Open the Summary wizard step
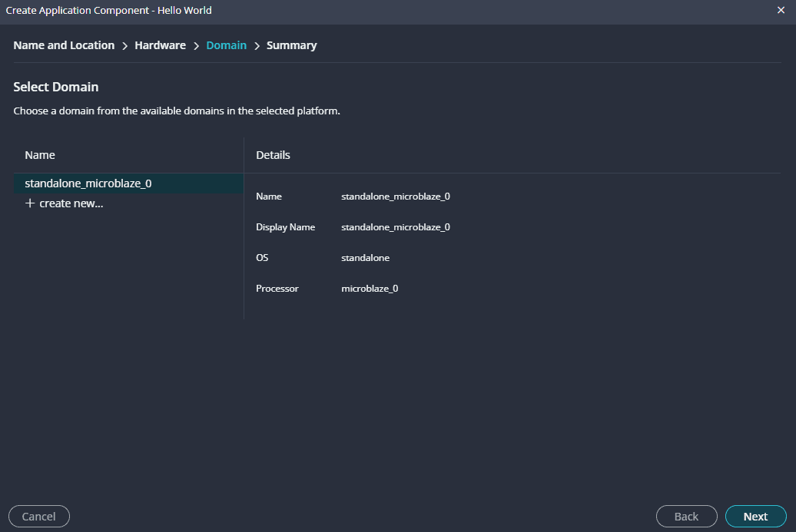 (x=291, y=45)
